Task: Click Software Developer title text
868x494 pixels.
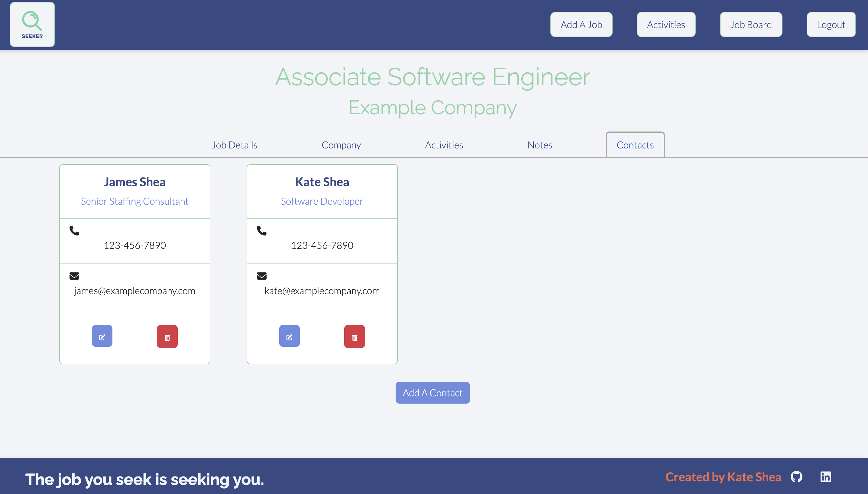Action: pos(322,201)
